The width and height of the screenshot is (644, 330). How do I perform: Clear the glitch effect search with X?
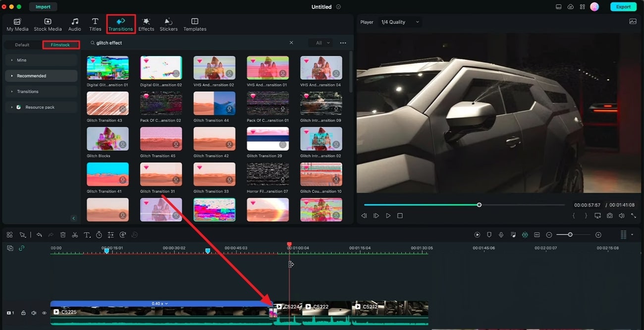click(291, 43)
